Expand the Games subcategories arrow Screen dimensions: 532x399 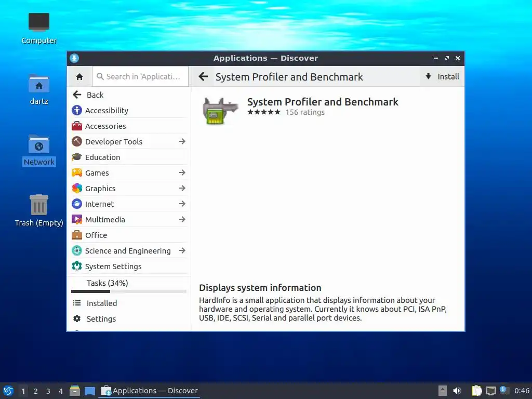pos(182,172)
